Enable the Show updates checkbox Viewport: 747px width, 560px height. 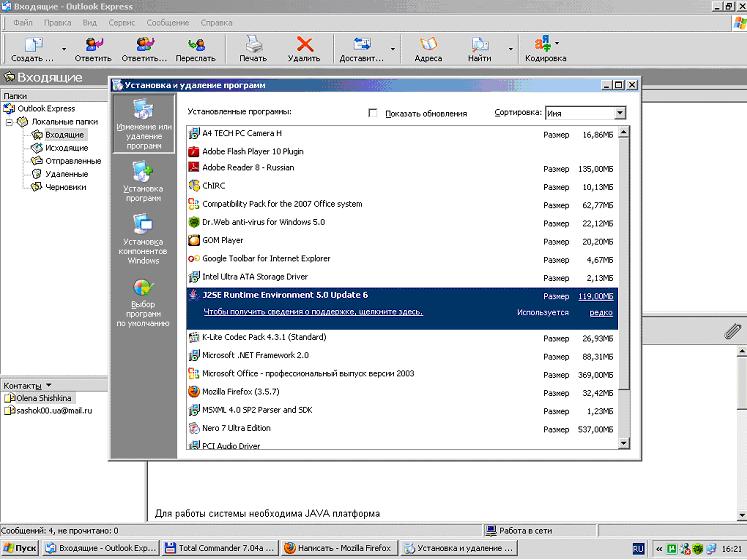tap(374, 113)
